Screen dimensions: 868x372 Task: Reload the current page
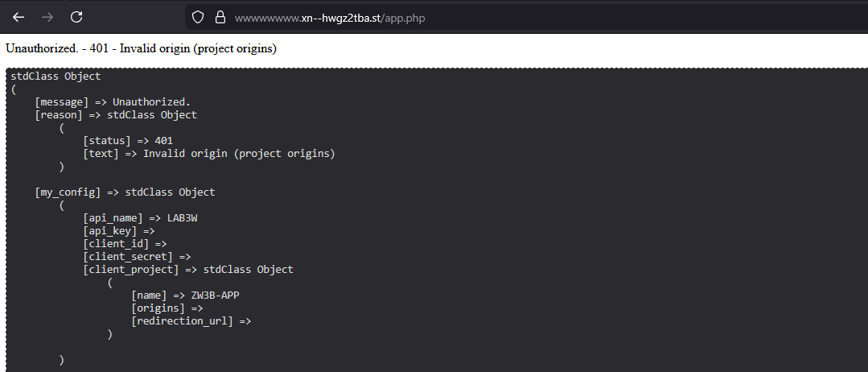coord(76,17)
